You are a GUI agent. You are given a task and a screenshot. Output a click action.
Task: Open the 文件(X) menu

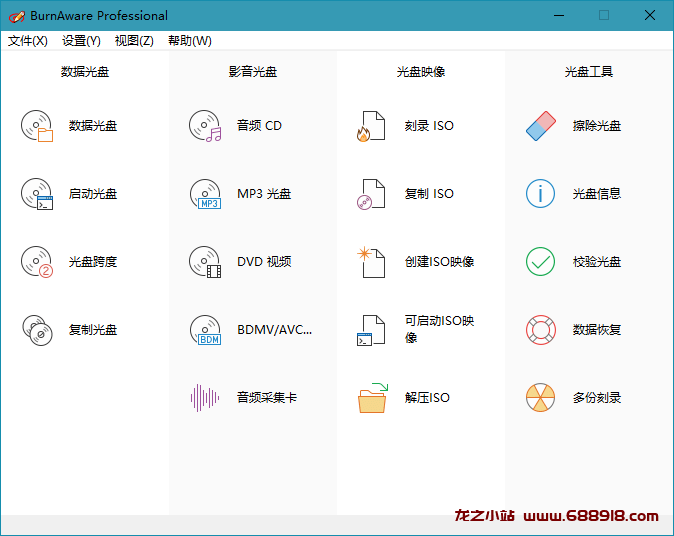point(28,41)
